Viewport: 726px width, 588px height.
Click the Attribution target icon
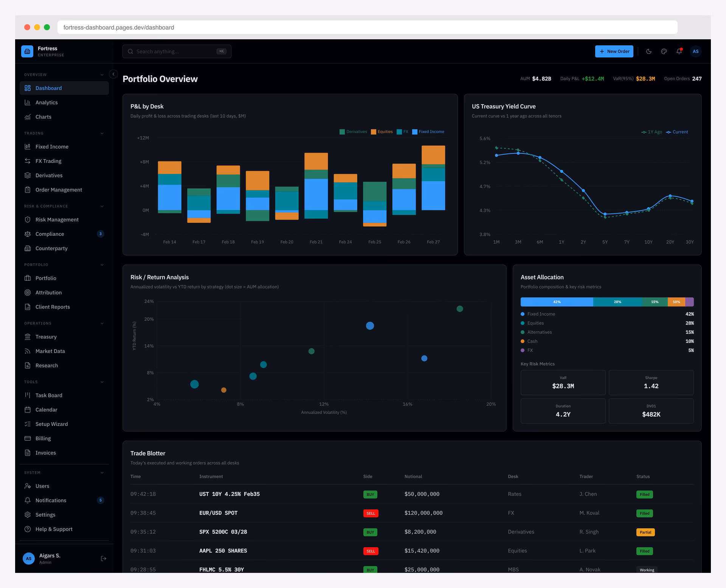[x=28, y=292]
